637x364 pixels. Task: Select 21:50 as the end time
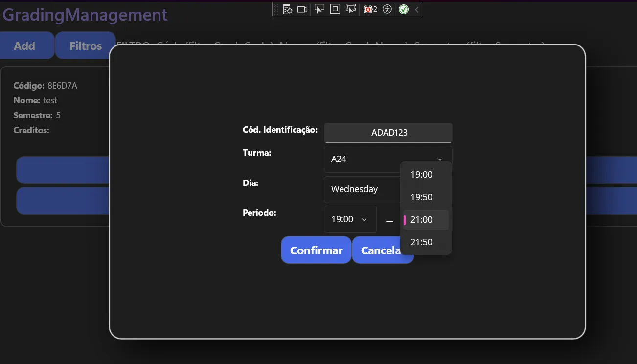(421, 242)
